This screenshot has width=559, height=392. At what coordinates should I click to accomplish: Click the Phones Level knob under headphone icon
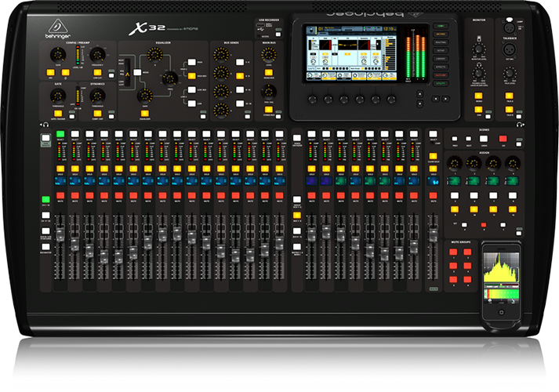click(479, 73)
